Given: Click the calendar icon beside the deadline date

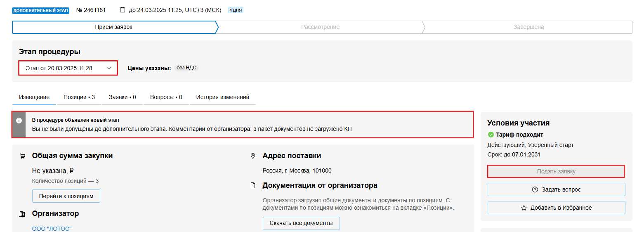Looking at the screenshot, I should point(123,10).
